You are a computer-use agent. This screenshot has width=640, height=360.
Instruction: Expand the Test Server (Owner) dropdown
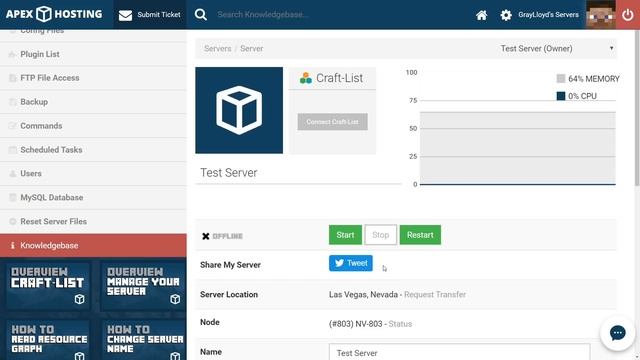557,49
